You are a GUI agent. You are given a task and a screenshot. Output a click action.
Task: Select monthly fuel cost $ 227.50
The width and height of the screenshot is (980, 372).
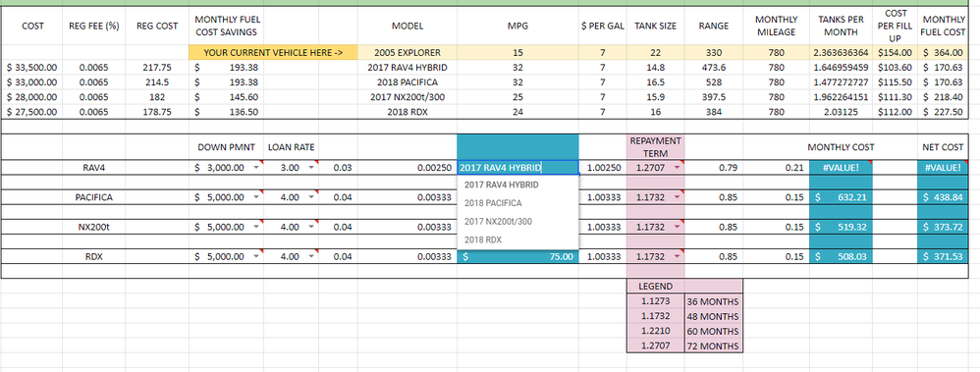(x=943, y=112)
